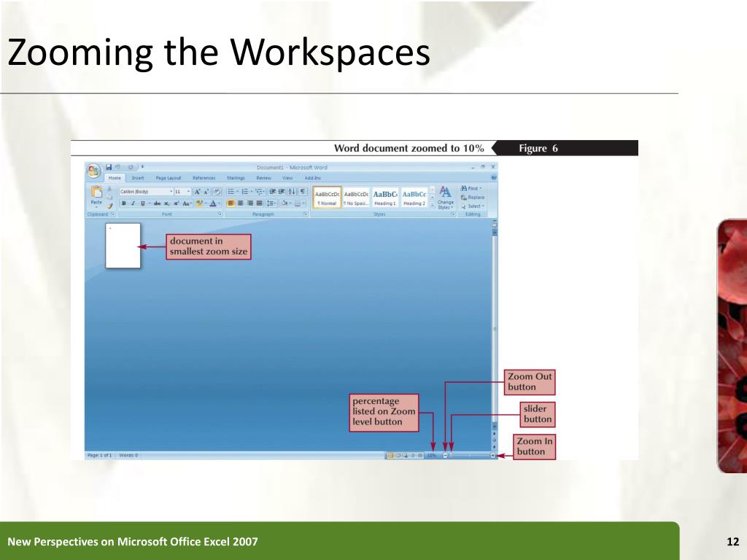Toggle Bold formatting
Viewport: 747px width, 560px height.
click(124, 203)
